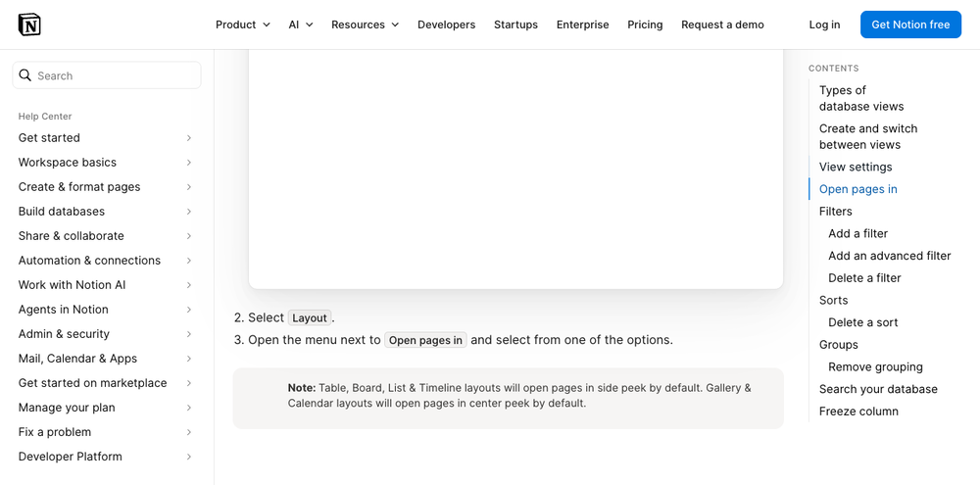Jump to Delete a sort
The width and height of the screenshot is (980, 485).
pyautogui.click(x=863, y=322)
